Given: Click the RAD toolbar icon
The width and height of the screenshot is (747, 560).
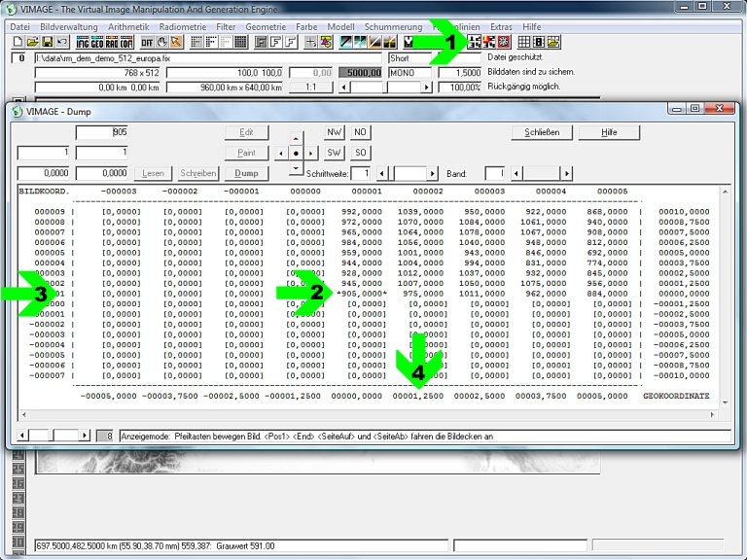Looking at the screenshot, I should tap(113, 43).
